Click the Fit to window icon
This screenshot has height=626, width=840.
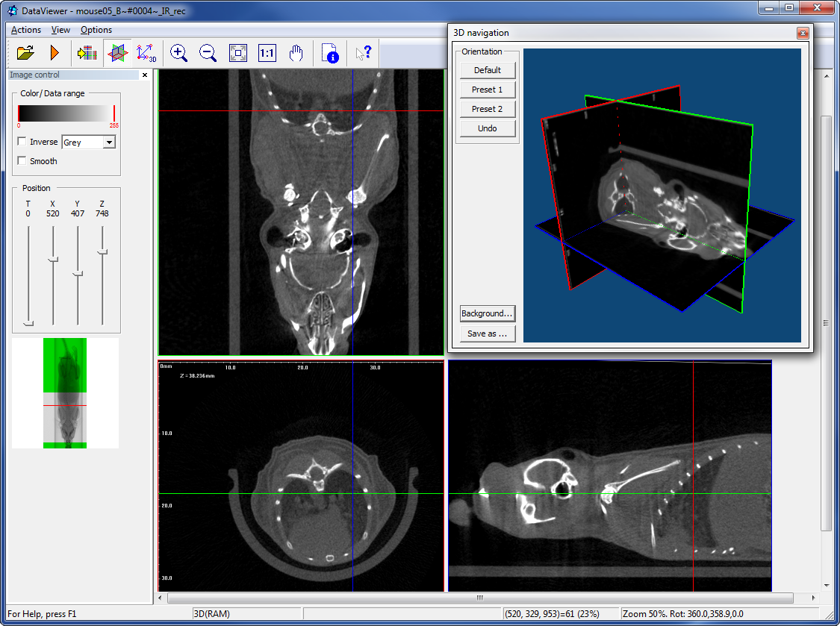pyautogui.click(x=237, y=52)
